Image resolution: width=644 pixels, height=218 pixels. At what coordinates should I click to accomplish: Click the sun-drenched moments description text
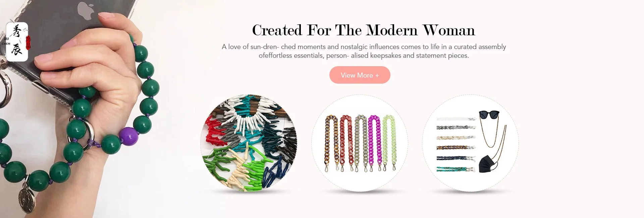click(364, 51)
